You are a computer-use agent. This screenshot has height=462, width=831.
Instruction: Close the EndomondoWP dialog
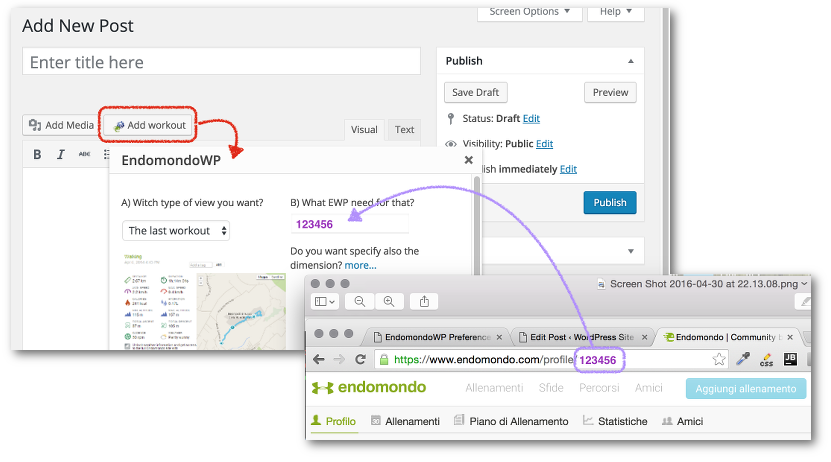pos(468,160)
